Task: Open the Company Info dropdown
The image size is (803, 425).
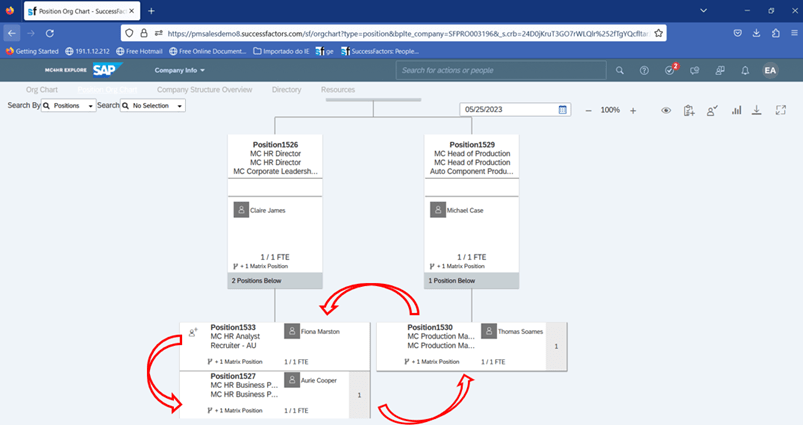Action: pos(179,70)
